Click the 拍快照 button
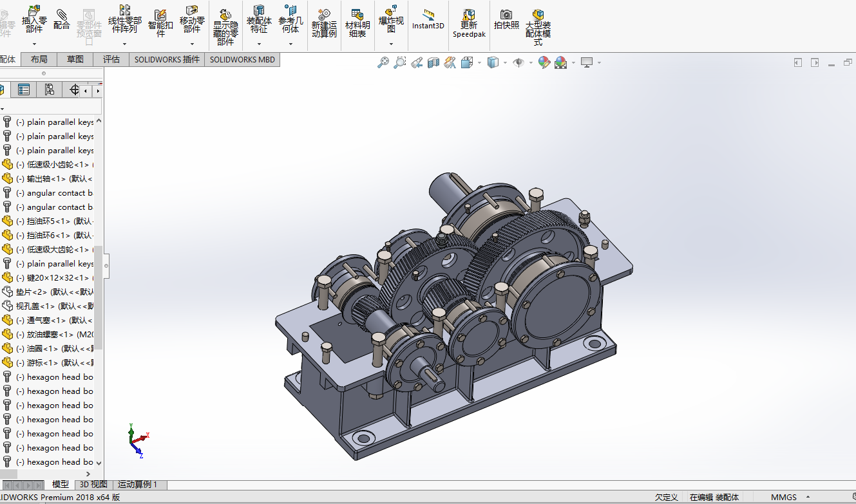Screen dimensions: 856x504 click(x=506, y=19)
